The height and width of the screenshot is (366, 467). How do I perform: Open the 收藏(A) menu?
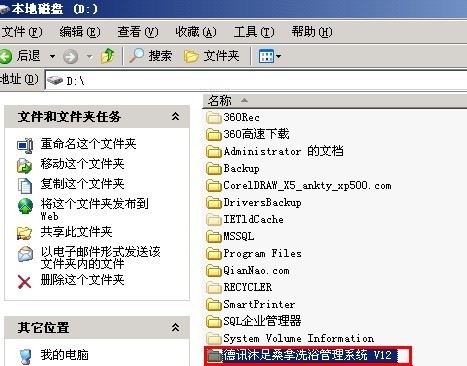coord(196,32)
